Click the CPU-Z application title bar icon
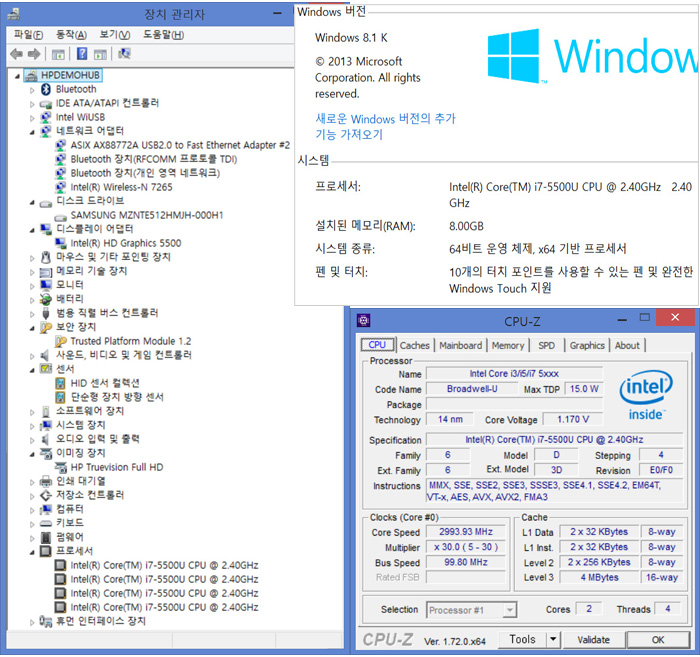The width and height of the screenshot is (700, 657). coord(364,320)
